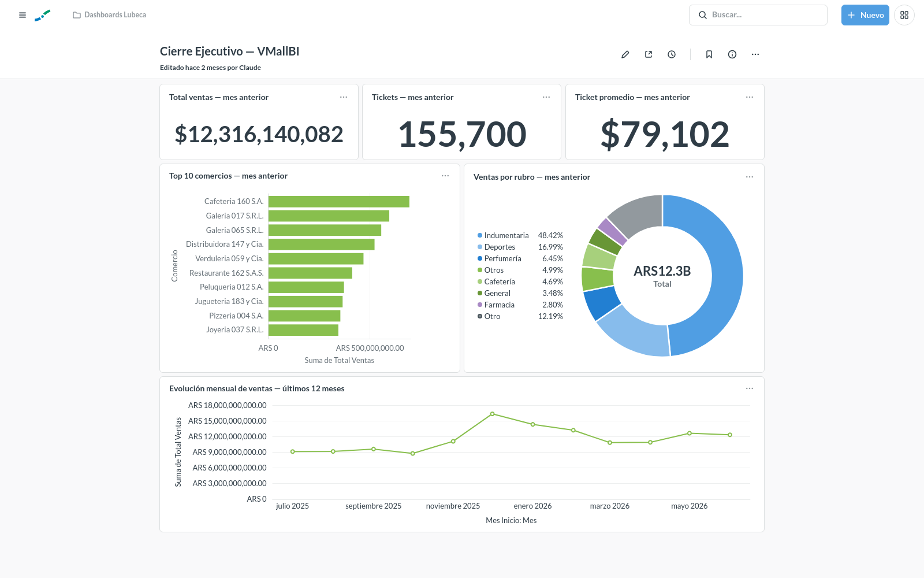Open the sharing icon
Viewport: 924px width, 578px height.
(x=649, y=54)
